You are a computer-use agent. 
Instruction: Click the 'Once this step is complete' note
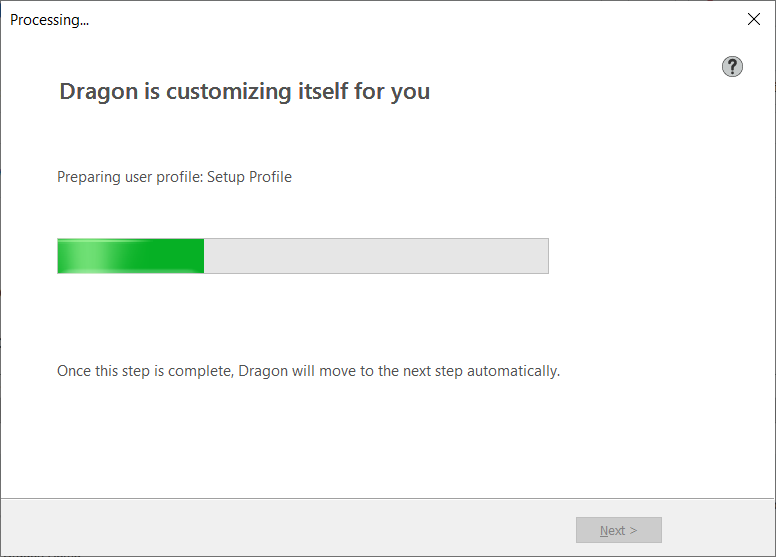(308, 371)
